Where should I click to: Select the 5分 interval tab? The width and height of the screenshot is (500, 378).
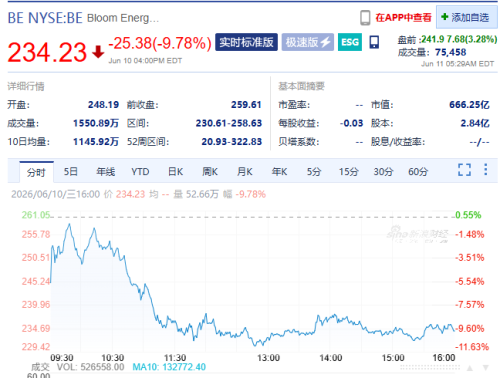(x=314, y=172)
